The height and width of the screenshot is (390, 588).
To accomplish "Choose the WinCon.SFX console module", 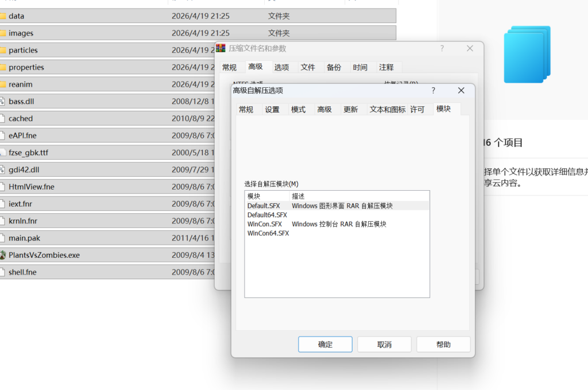I will [x=265, y=224].
